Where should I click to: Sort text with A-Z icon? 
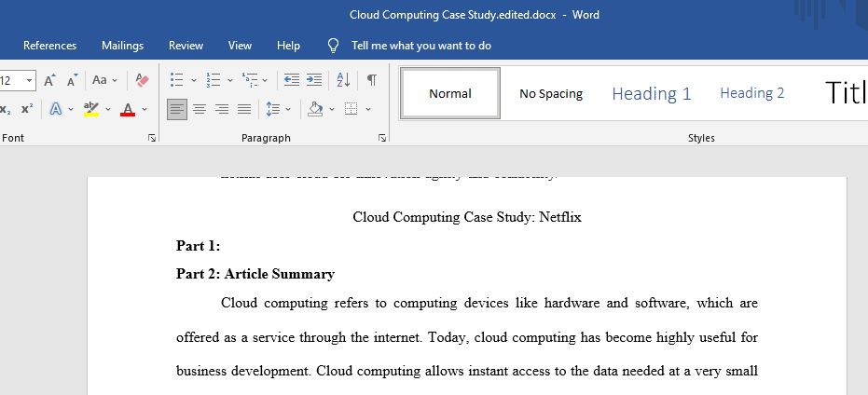(343, 80)
